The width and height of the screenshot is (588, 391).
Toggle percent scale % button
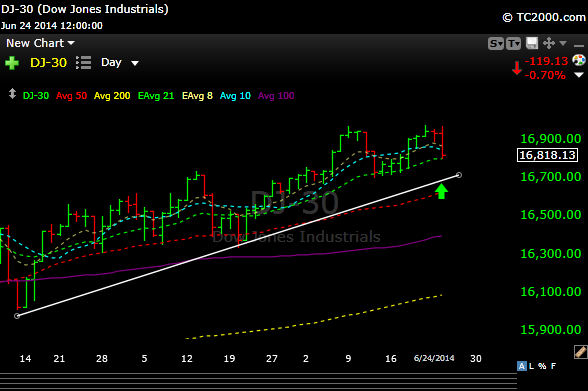[542, 366]
